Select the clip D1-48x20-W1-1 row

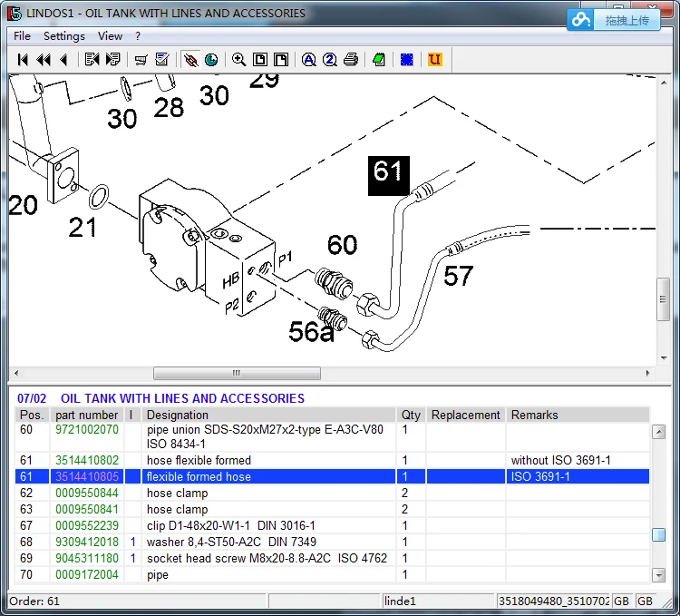(332, 526)
